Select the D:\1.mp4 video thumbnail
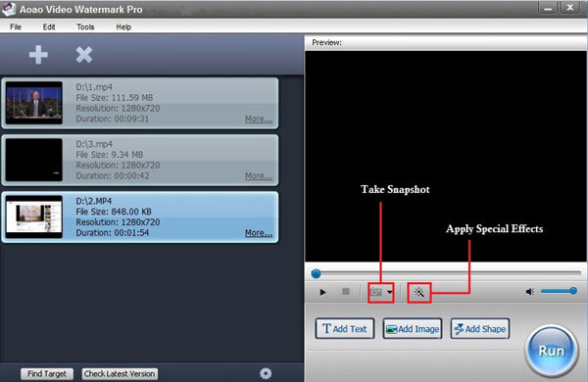 (x=34, y=103)
